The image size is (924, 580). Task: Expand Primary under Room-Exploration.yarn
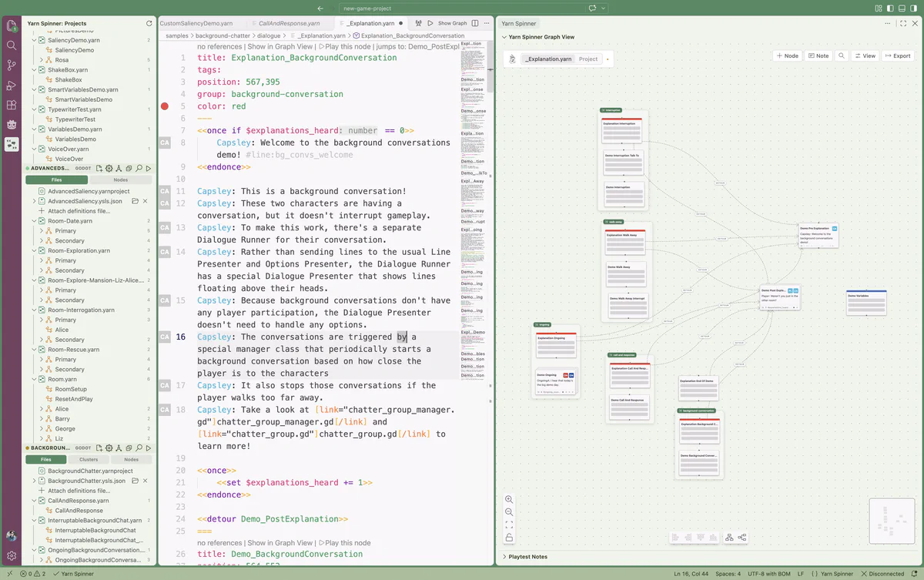pyautogui.click(x=42, y=260)
